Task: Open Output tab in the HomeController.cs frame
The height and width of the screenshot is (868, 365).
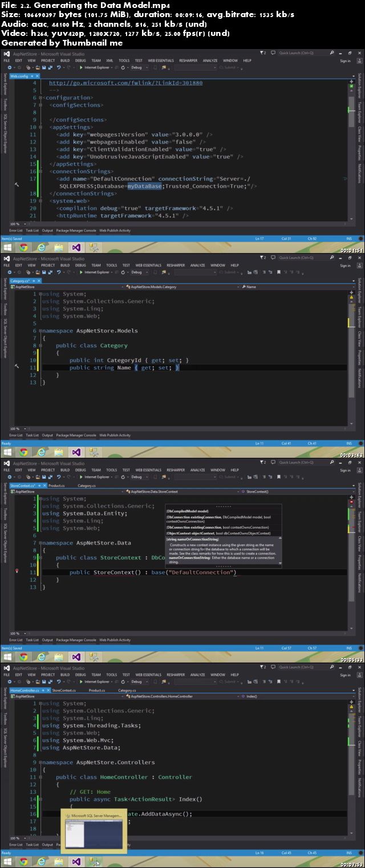Action: click(x=47, y=845)
